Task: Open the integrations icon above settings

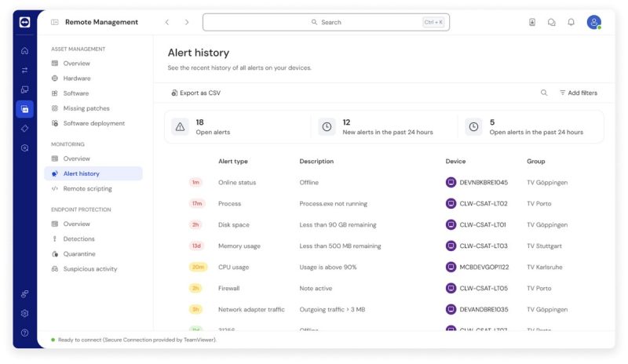Action: tap(24, 294)
